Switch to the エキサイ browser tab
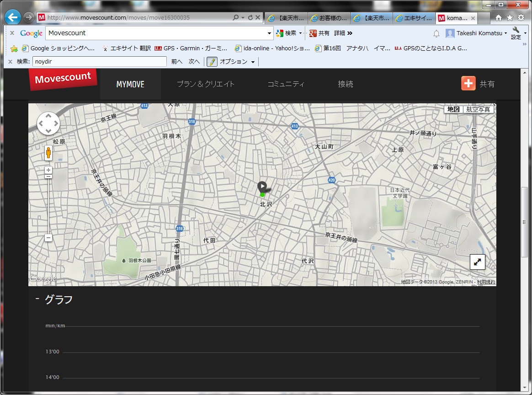532x395 pixels. tap(414, 18)
